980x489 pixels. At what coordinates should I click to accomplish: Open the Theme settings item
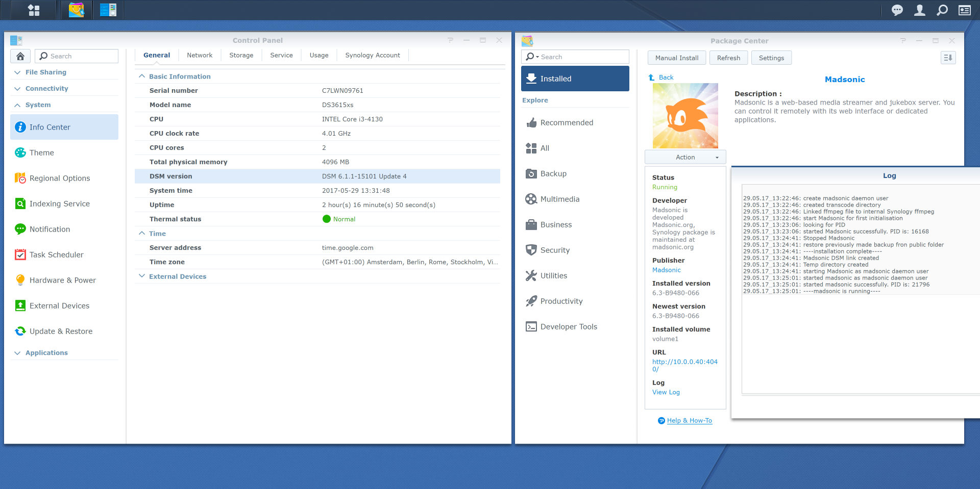(42, 153)
